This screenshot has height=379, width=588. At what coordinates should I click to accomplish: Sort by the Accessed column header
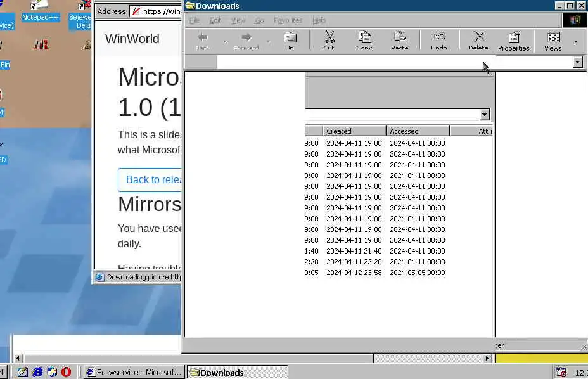click(418, 131)
